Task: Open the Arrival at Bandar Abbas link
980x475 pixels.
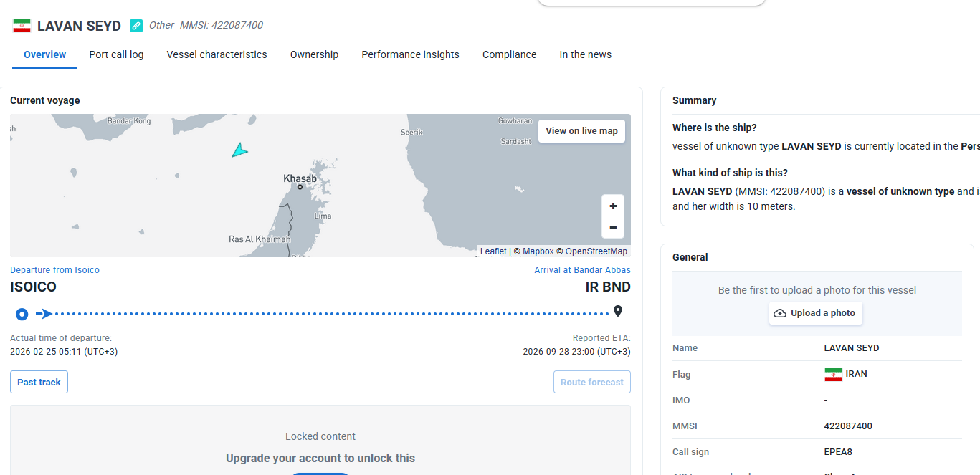Action: [582, 270]
